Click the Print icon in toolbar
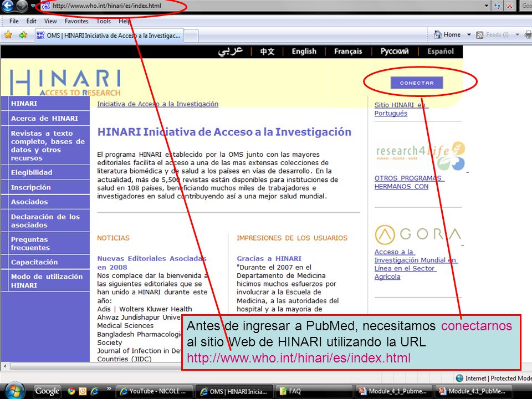532x399 pixels. pyautogui.click(x=528, y=34)
